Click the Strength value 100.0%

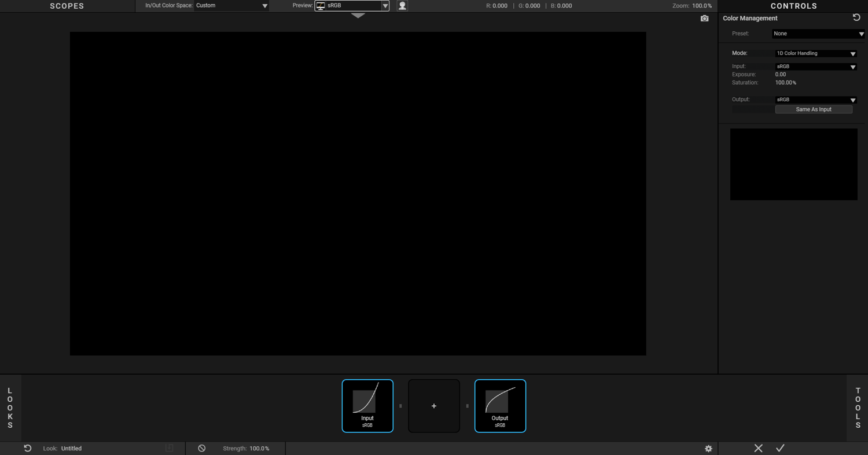(259, 449)
